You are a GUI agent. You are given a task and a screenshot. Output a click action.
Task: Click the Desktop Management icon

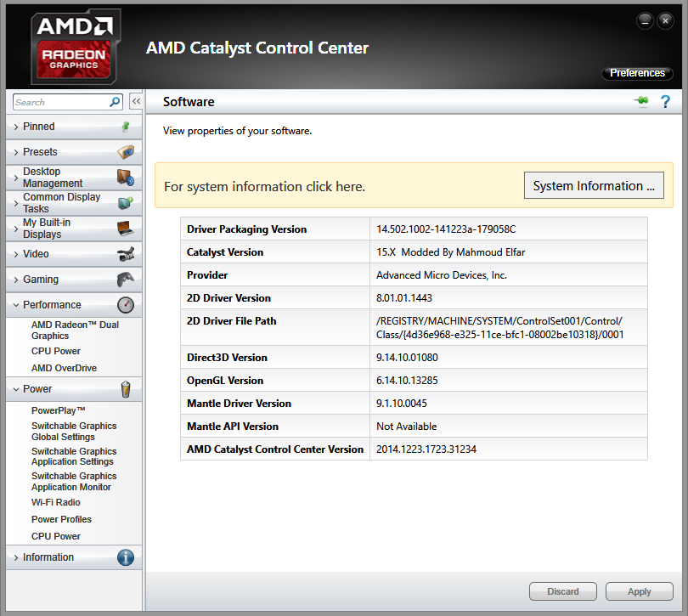[126, 178]
